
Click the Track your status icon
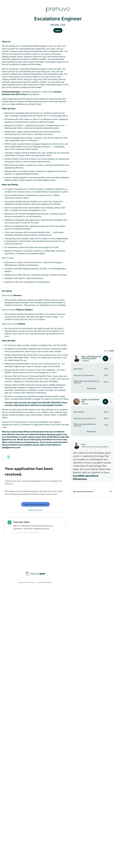coord(9,522)
